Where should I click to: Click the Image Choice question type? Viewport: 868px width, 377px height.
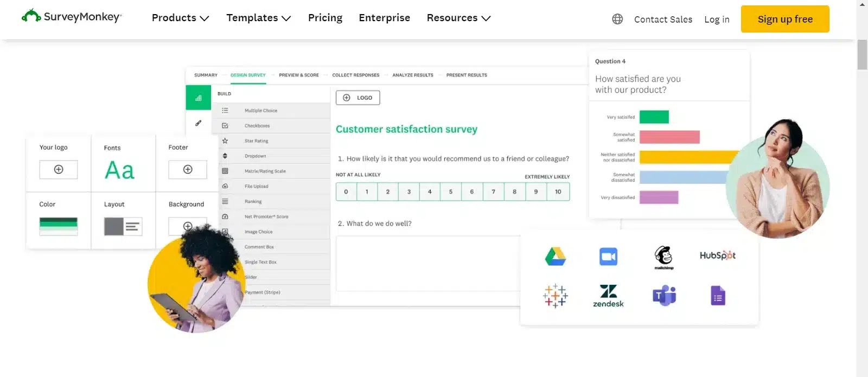pyautogui.click(x=259, y=232)
